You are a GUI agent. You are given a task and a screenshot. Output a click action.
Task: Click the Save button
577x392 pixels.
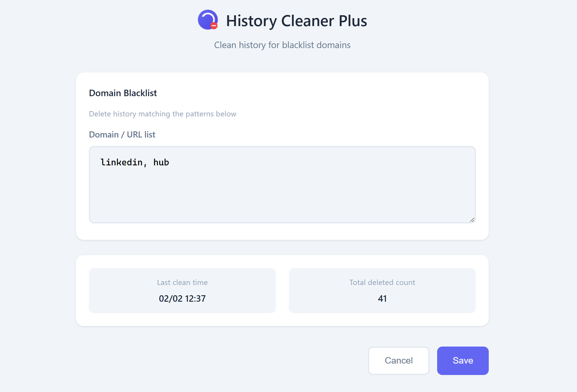click(463, 361)
